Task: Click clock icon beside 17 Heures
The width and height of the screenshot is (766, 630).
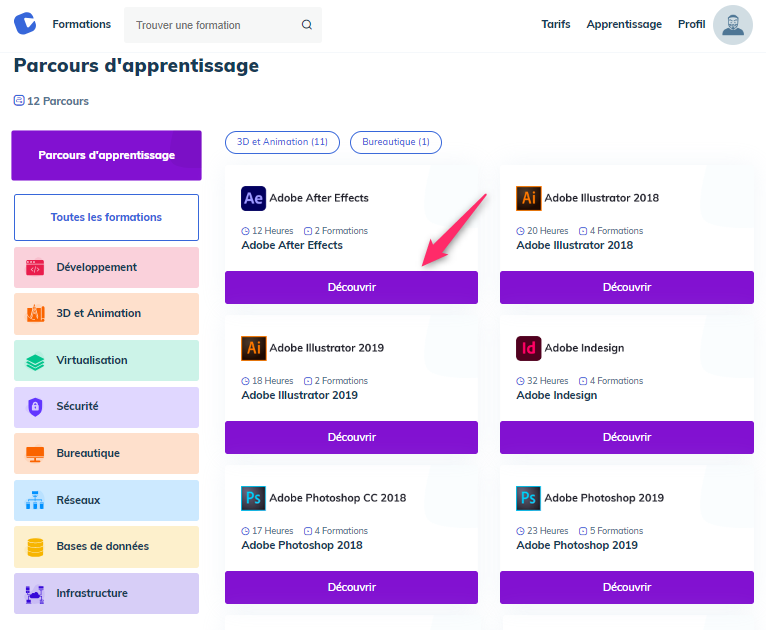Action: coord(245,531)
